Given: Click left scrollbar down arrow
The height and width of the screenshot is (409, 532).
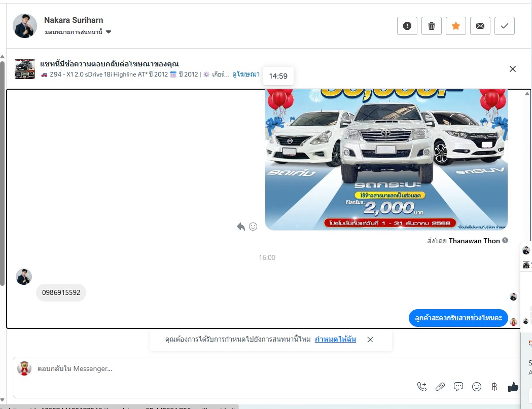Looking at the screenshot, I should 3,400.
